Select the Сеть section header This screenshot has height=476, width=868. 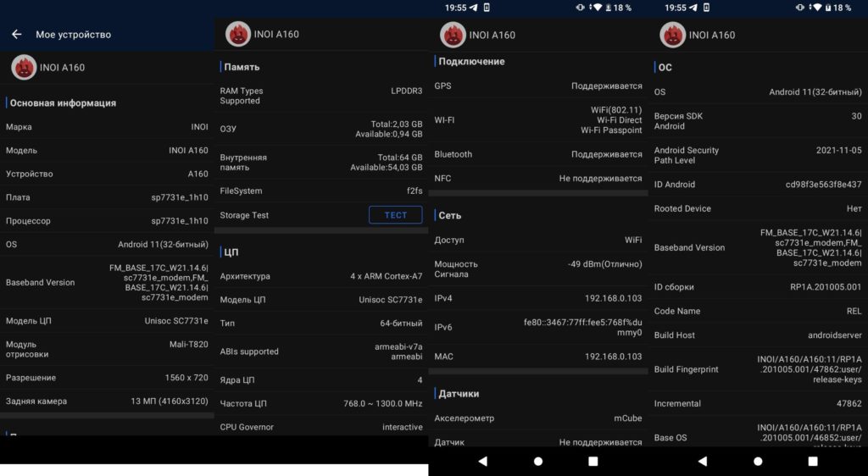(449, 216)
